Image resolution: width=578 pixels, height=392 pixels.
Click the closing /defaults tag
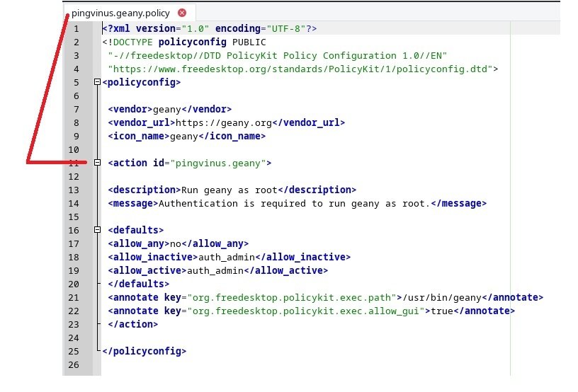pyautogui.click(x=139, y=284)
